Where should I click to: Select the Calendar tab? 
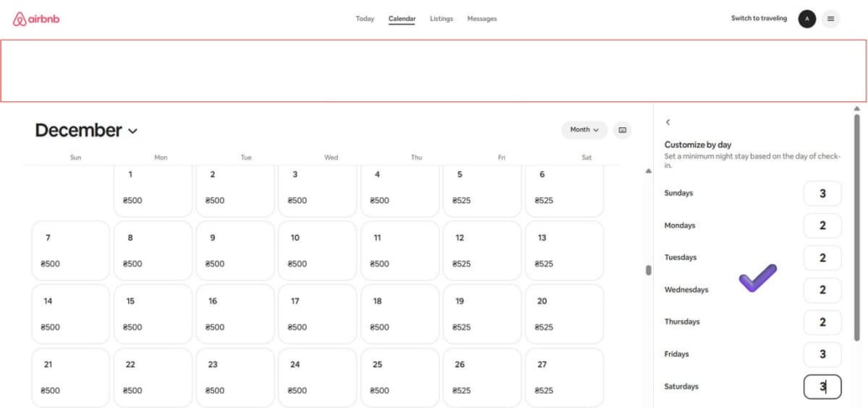click(x=402, y=19)
